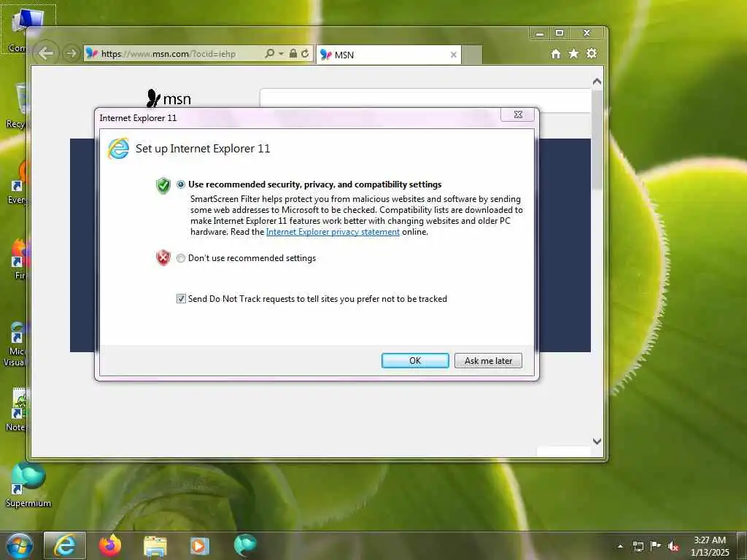Click the browser Back arrow button
This screenshot has height=560, width=747.
pos(46,52)
